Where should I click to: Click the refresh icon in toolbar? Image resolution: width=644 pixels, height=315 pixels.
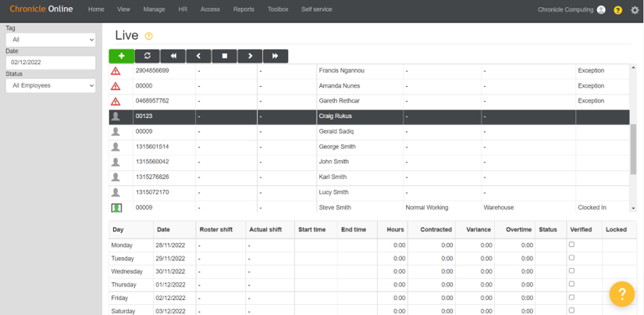[147, 56]
